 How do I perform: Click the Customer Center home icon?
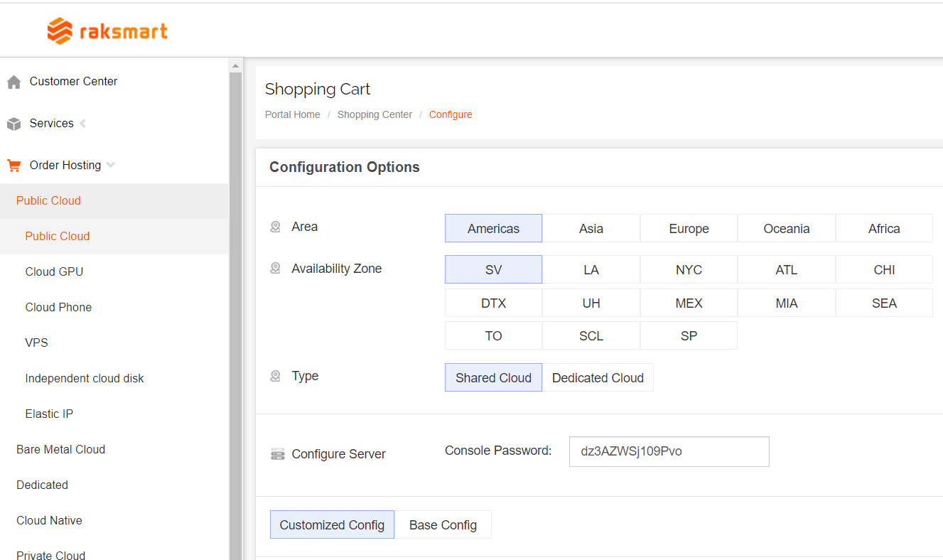point(14,82)
